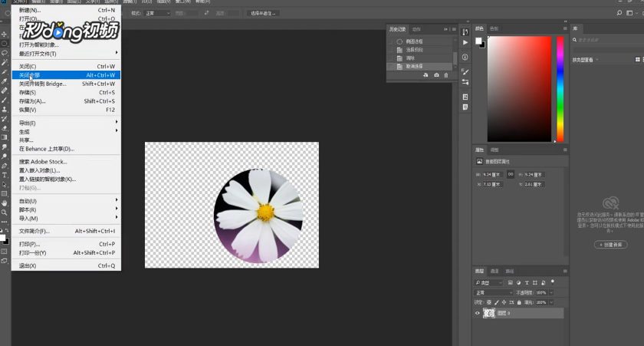The height and width of the screenshot is (346, 644).
Task: Choose 文件简介(F)... menu item
Action: (66, 231)
